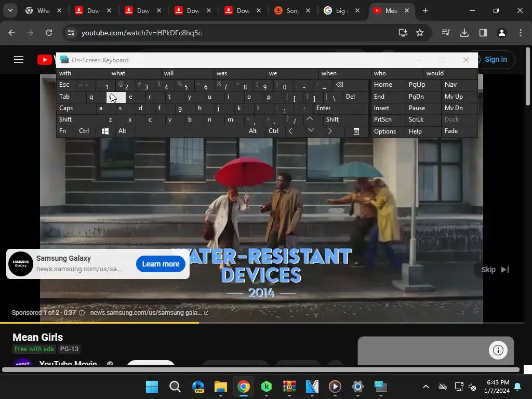The width and height of the screenshot is (532, 399).
Task: Switch to the 'Son' tab
Action: pyautogui.click(x=292, y=10)
